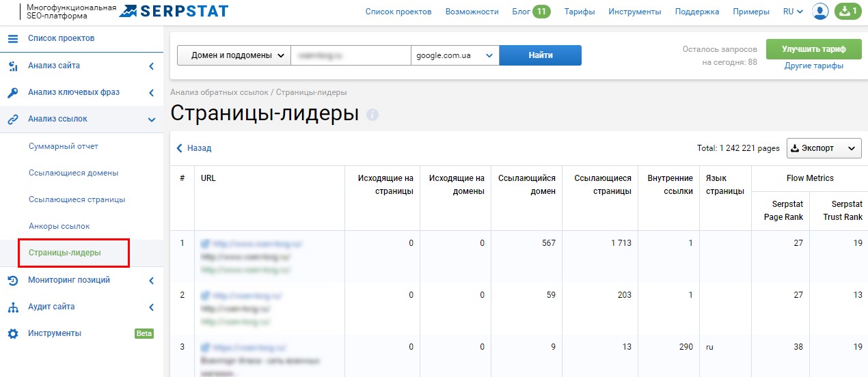Click the 290 internal links cell
The image size is (868, 377).
pos(686,348)
